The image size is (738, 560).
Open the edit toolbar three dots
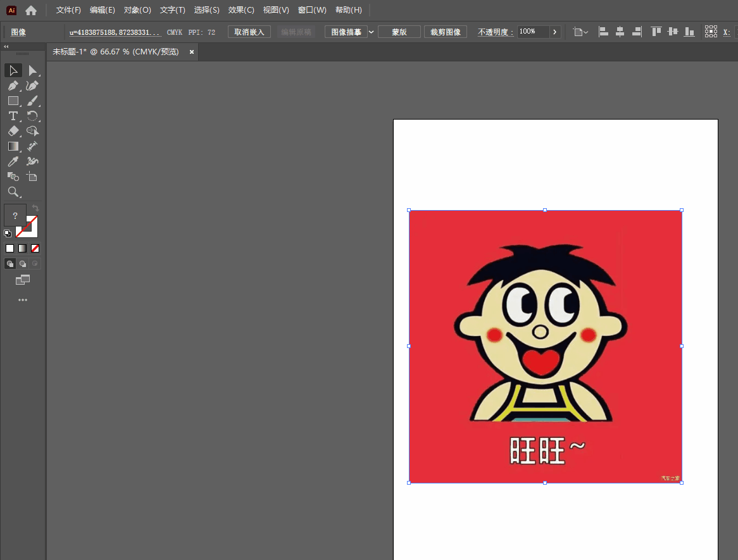click(23, 300)
